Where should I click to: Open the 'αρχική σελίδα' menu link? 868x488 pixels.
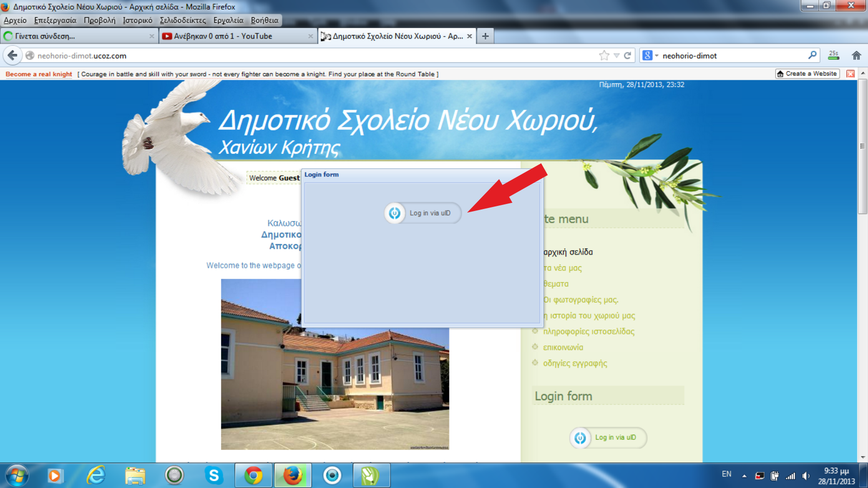pyautogui.click(x=568, y=252)
